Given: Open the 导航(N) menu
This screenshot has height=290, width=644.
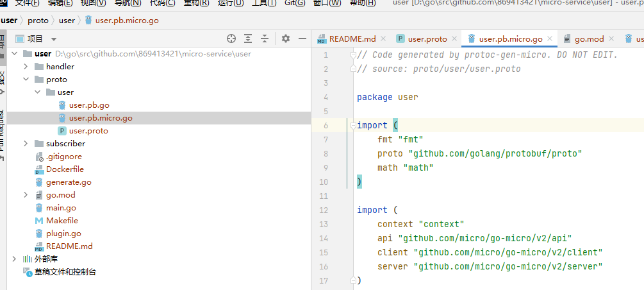Looking at the screenshot, I should (128, 3).
